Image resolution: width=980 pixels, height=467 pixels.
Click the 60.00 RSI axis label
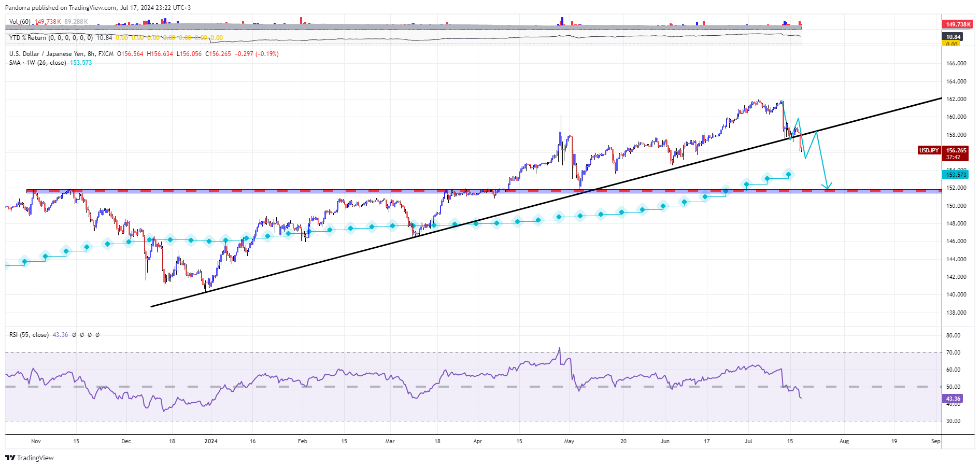(953, 370)
